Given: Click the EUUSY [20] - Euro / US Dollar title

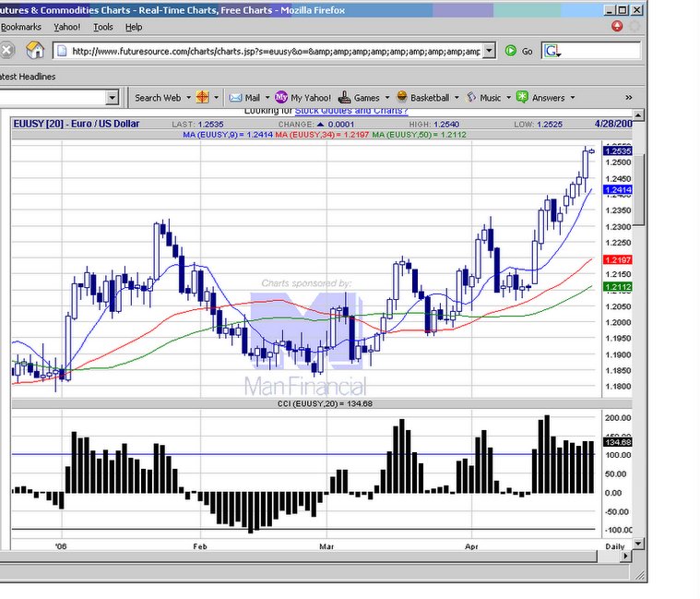Looking at the screenshot, I should coord(77,124).
